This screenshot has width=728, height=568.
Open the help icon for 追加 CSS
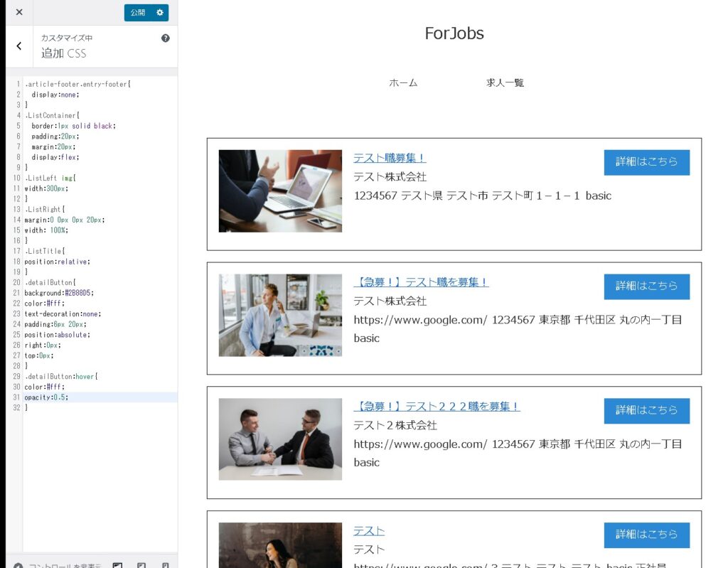click(166, 38)
